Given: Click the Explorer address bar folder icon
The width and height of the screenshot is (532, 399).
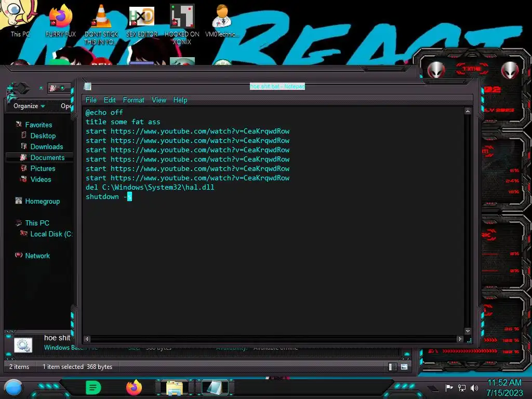Looking at the screenshot, I should (54, 88).
